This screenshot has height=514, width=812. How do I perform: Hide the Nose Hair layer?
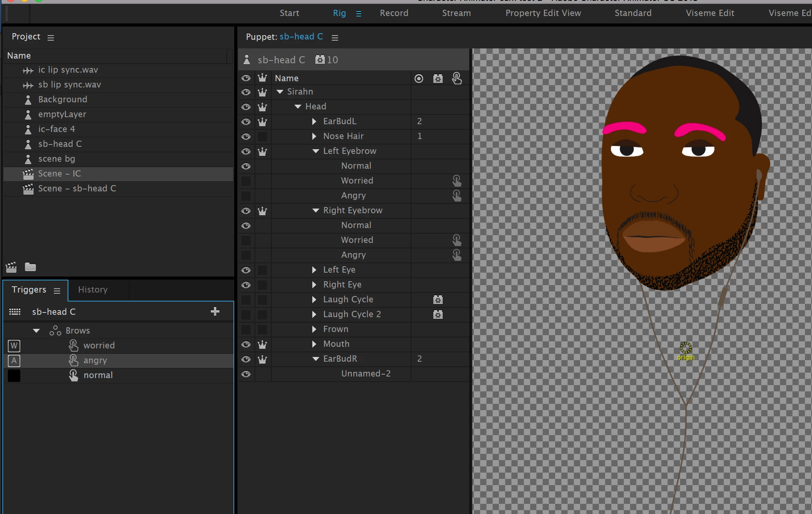pos(246,136)
